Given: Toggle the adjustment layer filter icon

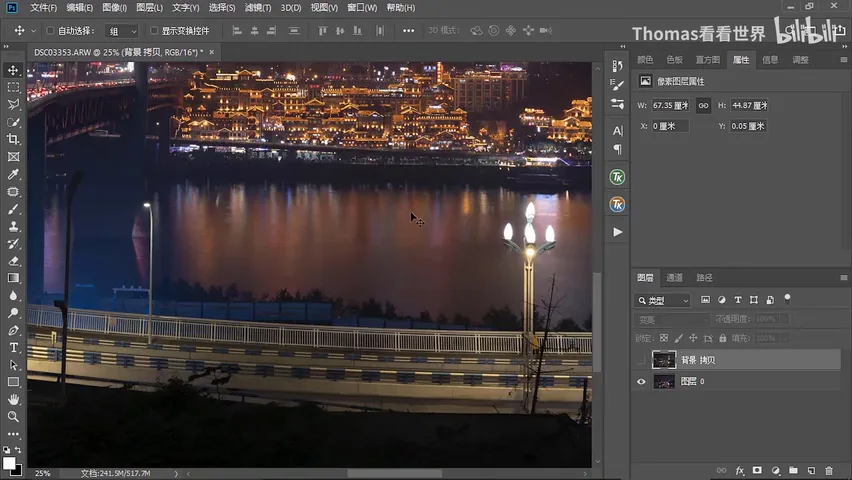Looking at the screenshot, I should click(722, 300).
